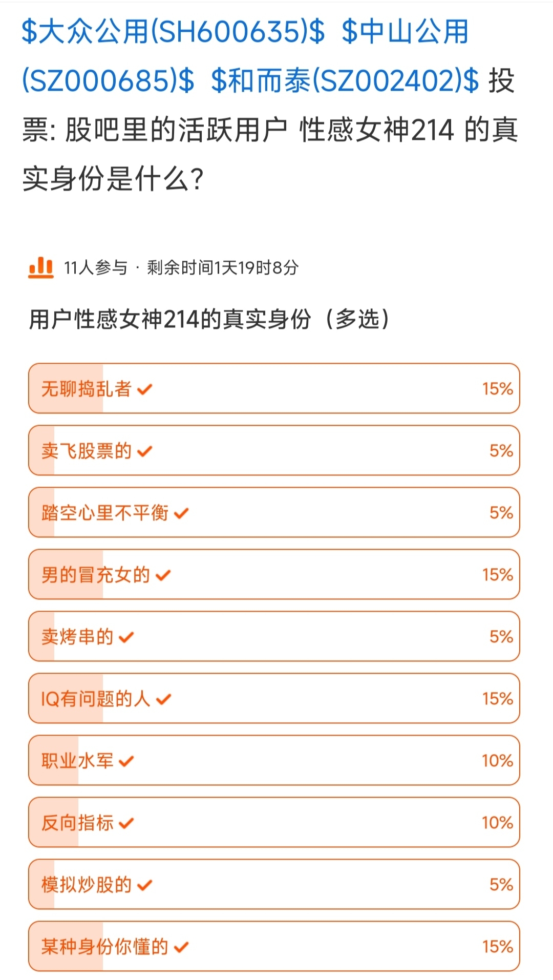This screenshot has height=980, width=553.
Task: Select the 无聊捣乱者 poll option
Action: point(274,388)
